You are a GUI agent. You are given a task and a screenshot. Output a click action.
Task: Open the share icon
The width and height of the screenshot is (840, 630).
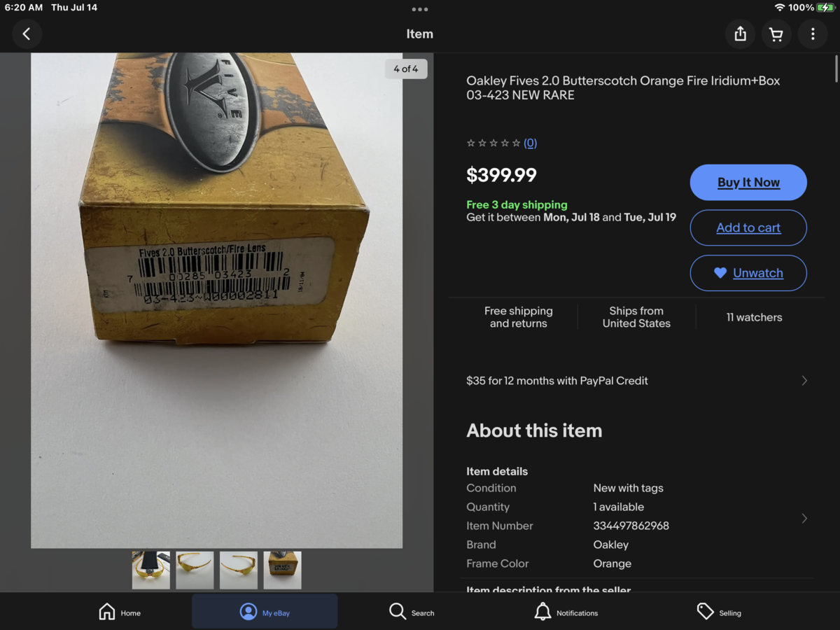(x=740, y=34)
